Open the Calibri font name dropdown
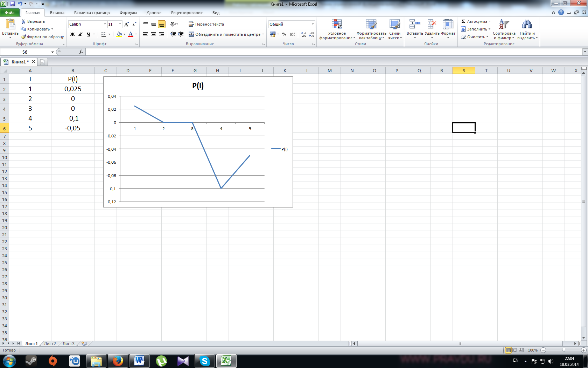Image resolution: width=588 pixels, height=368 pixels. coord(105,24)
